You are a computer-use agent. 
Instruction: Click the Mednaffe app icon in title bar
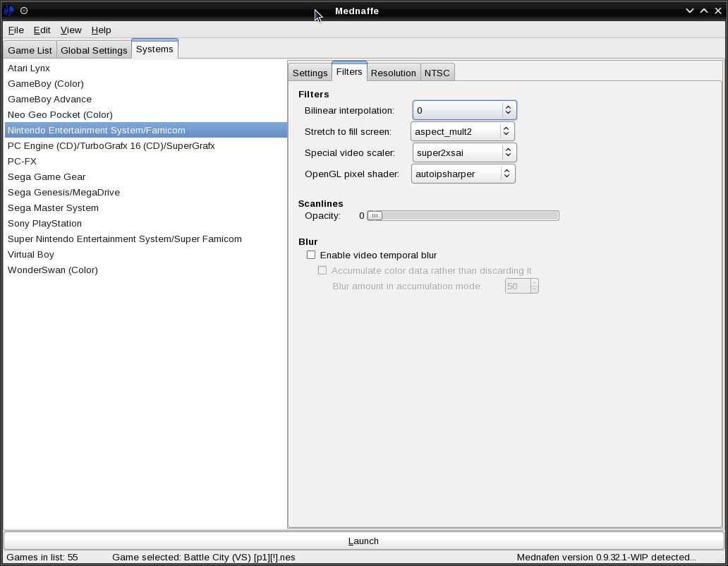9,11
